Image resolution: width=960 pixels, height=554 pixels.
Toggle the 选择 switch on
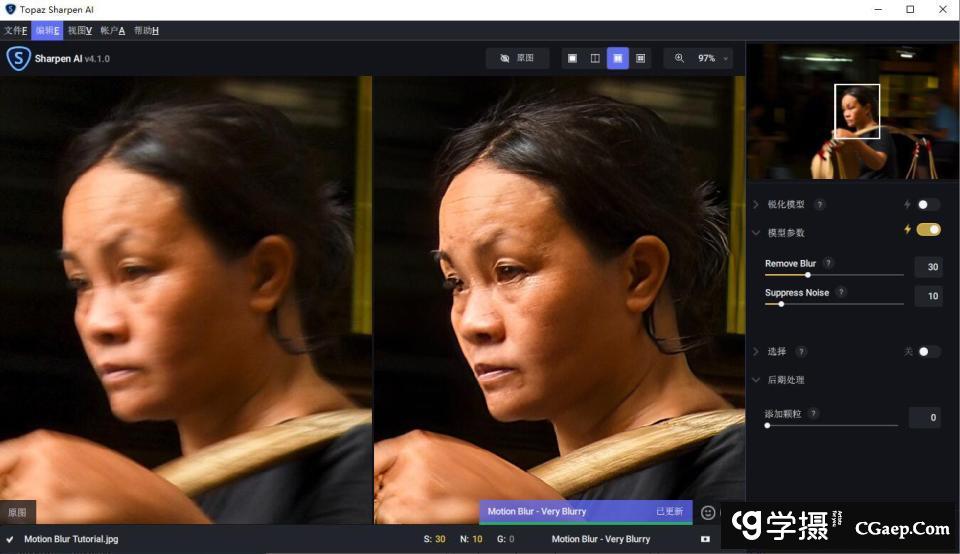point(928,352)
